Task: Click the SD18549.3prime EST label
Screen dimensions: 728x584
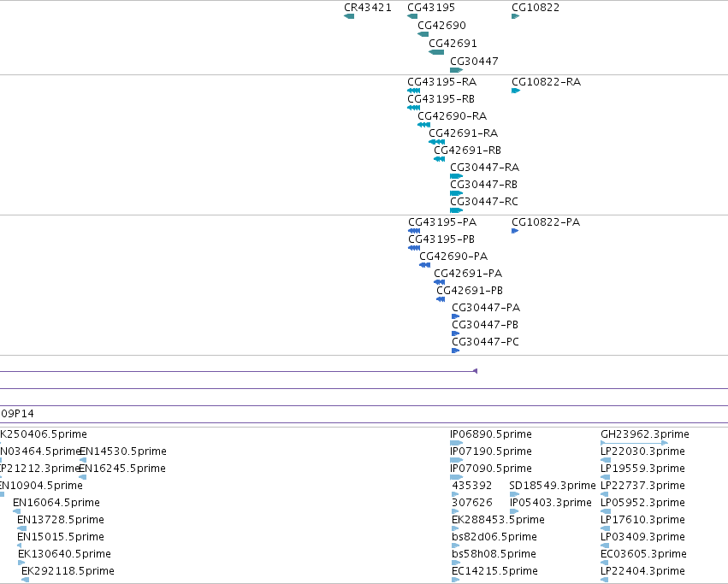Action: [x=553, y=486]
